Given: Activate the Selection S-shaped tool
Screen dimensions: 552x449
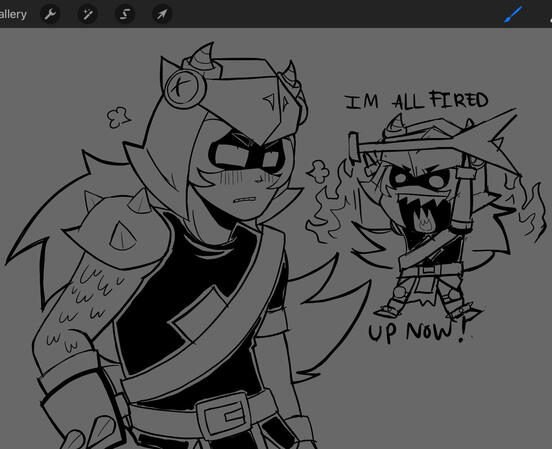Looking at the screenshot, I should (x=125, y=14).
